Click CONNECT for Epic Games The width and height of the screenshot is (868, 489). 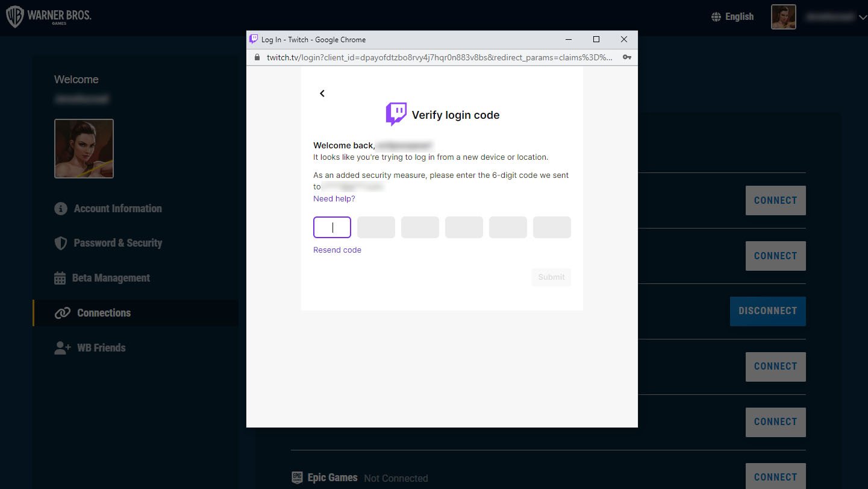click(x=776, y=476)
